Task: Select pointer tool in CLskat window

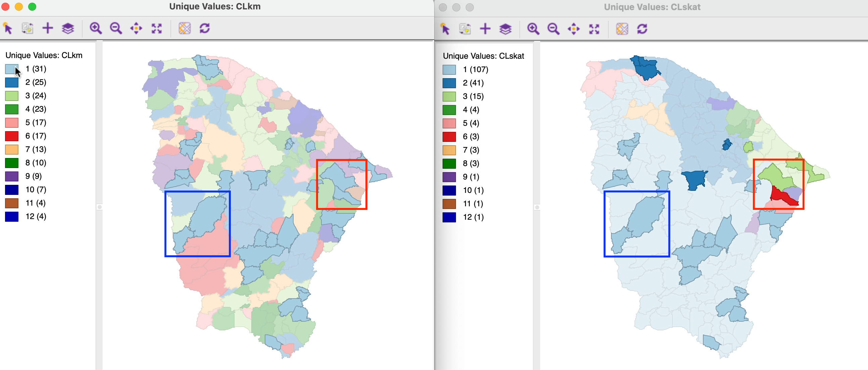Action: [445, 29]
